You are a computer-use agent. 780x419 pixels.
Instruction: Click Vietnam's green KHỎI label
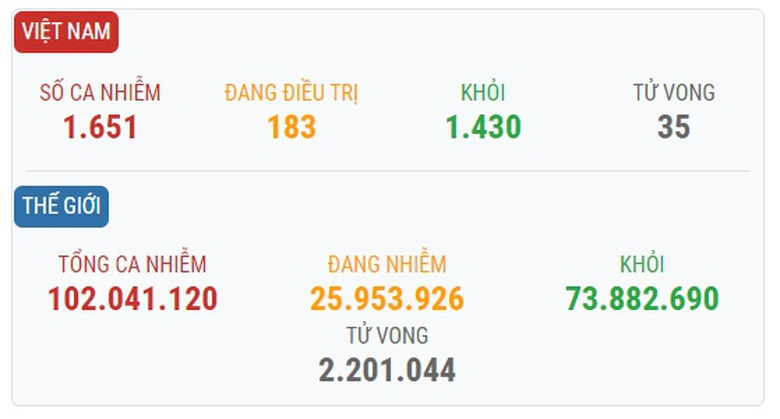pyautogui.click(x=482, y=93)
